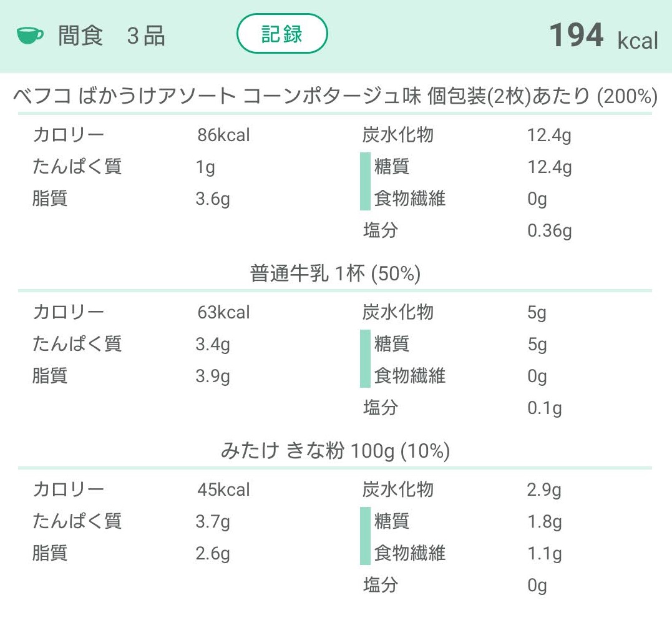Click the 糖質 label under 普通牛乳

[x=391, y=344]
